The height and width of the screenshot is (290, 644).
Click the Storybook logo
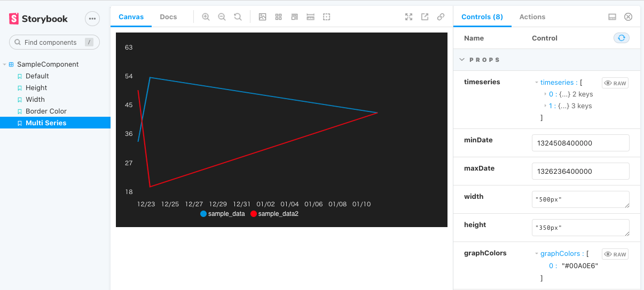coord(38,19)
